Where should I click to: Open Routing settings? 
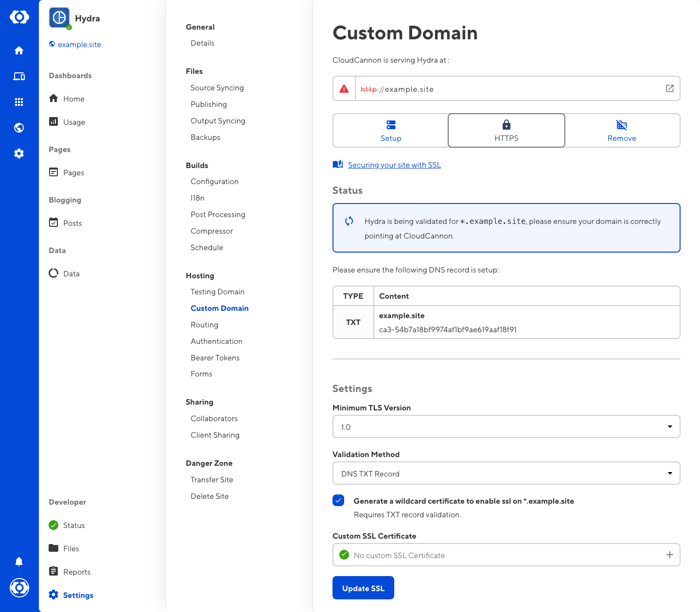(204, 325)
